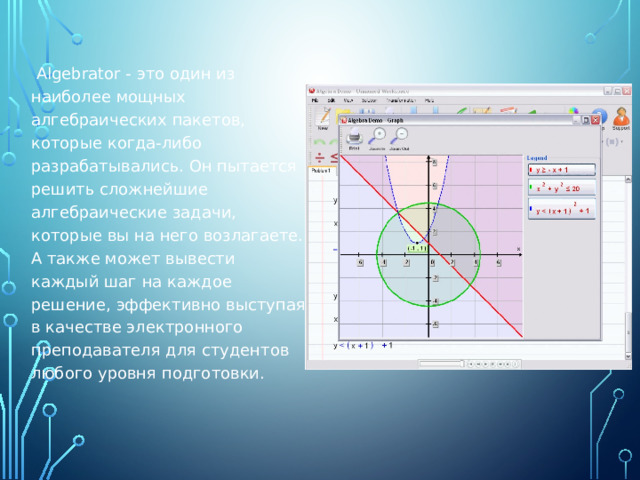
Task: Click legend entry x² + y² ≤ 20
Action: (x=562, y=188)
